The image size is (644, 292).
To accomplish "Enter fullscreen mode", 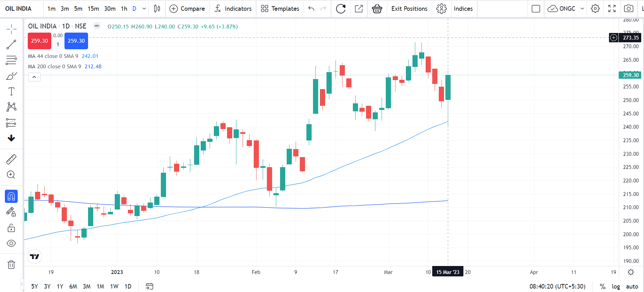I will coord(612,9).
